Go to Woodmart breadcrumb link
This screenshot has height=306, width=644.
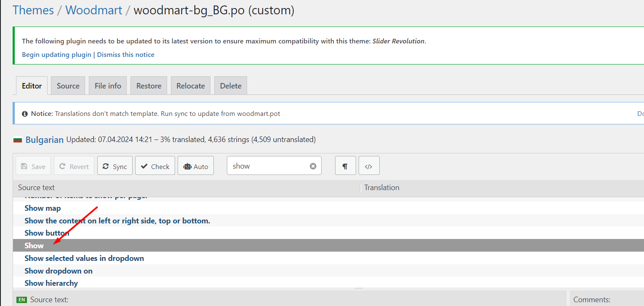pyautogui.click(x=94, y=10)
